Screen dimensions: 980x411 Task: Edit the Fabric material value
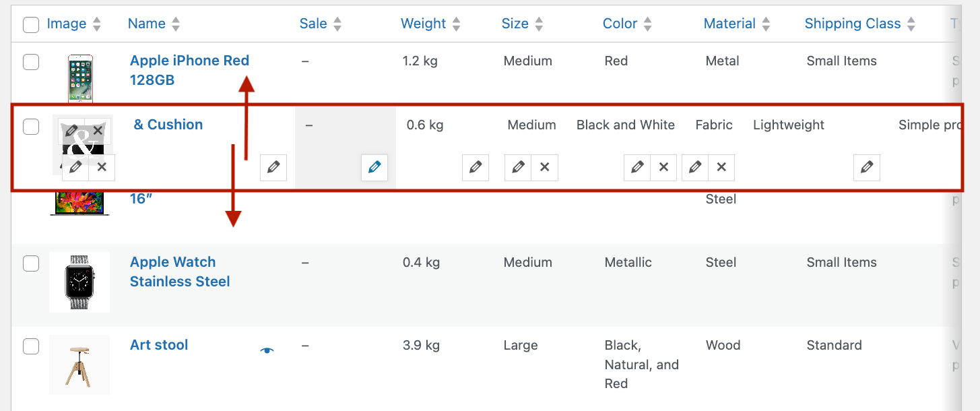tap(695, 167)
